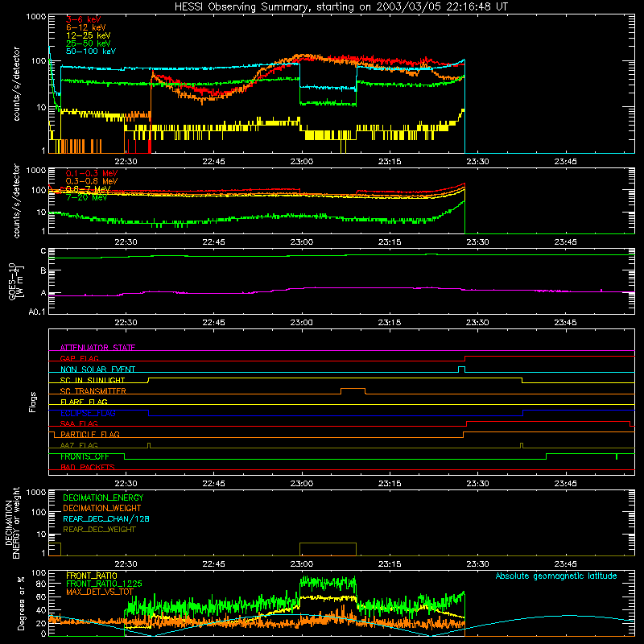This screenshot has height=644, width=644.
Task: Select the green 25-50 keV legend label
Action: [89, 43]
